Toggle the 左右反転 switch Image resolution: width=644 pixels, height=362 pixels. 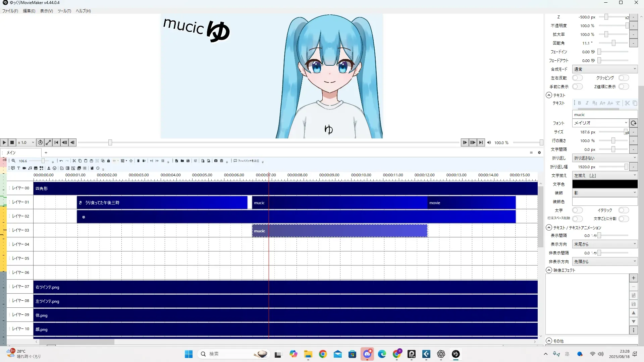click(577, 78)
